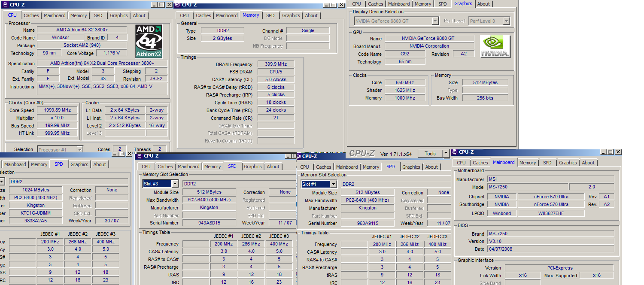Expand the Slot #1 memory slot dropdown
644x285 pixels.
point(333,184)
